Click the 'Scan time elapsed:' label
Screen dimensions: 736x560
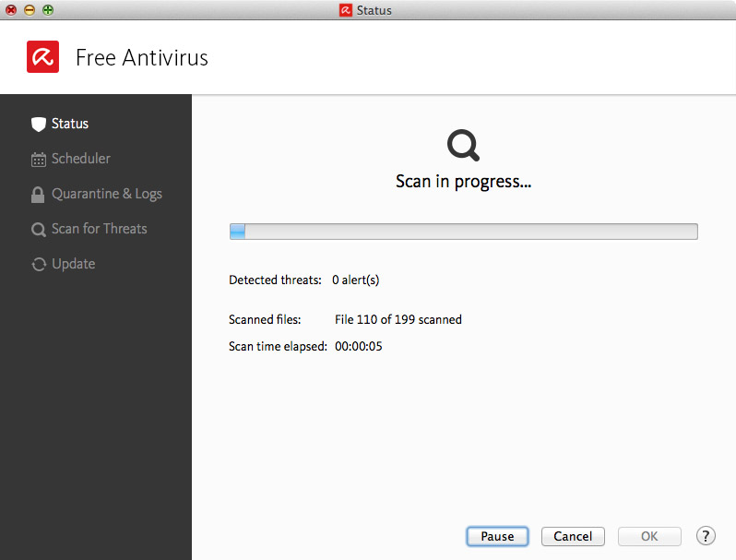pyautogui.click(x=278, y=346)
